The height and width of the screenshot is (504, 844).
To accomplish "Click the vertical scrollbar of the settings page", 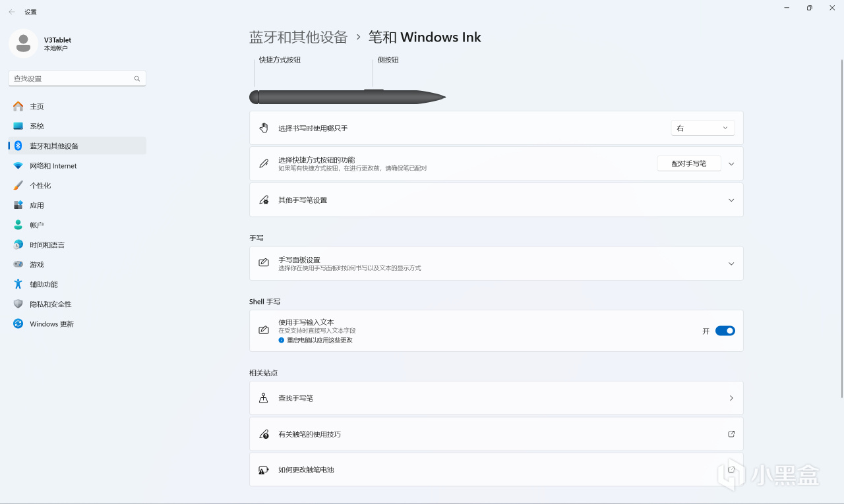I will (x=841, y=228).
